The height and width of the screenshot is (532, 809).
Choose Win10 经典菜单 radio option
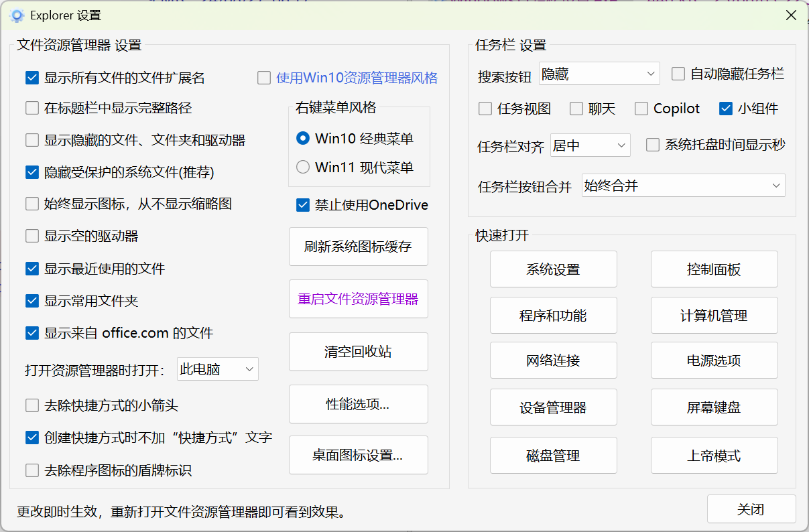(x=303, y=139)
